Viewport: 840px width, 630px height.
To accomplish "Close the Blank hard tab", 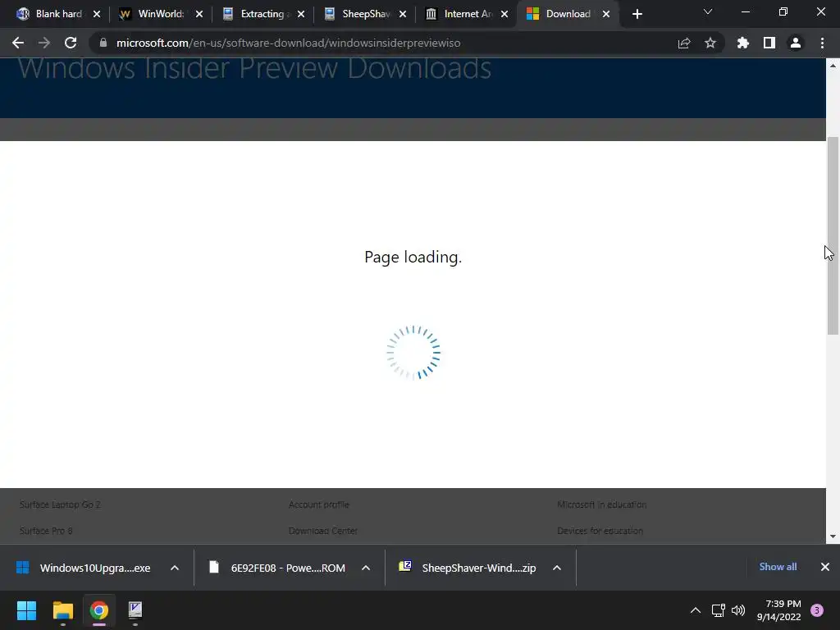I will 97,14.
